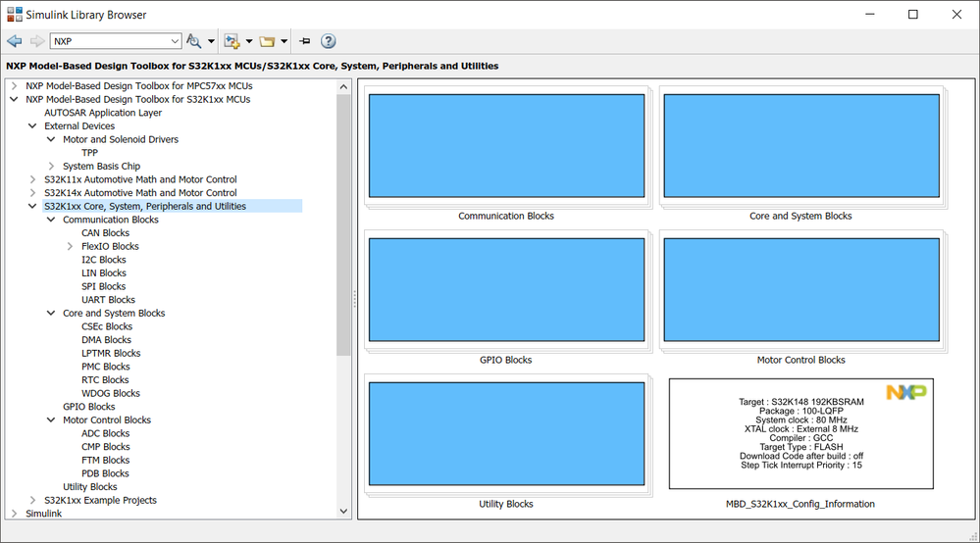Click the tree scrollbar up arrow
This screenshot has width=980, height=543.
(343, 87)
